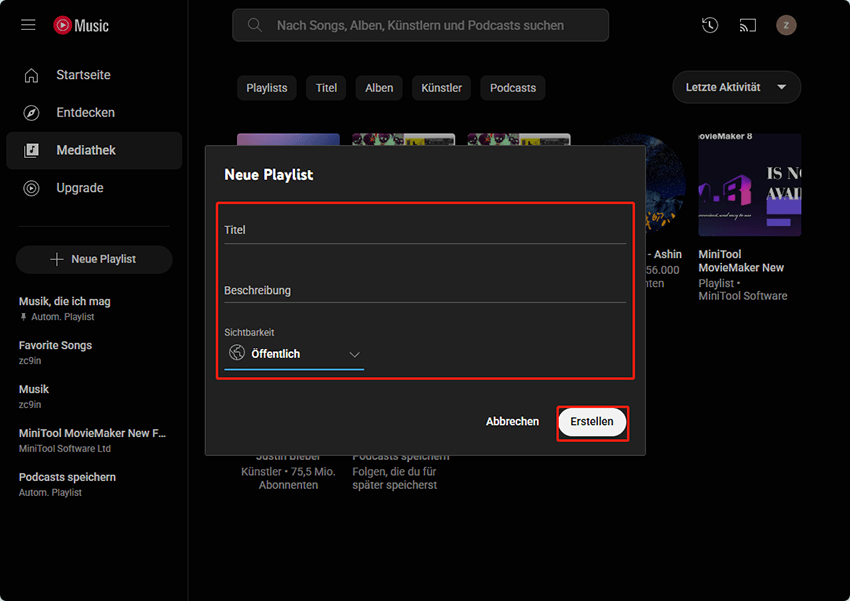The height and width of the screenshot is (601, 850).
Task: Select Mediathek in the sidebar
Action: [94, 150]
